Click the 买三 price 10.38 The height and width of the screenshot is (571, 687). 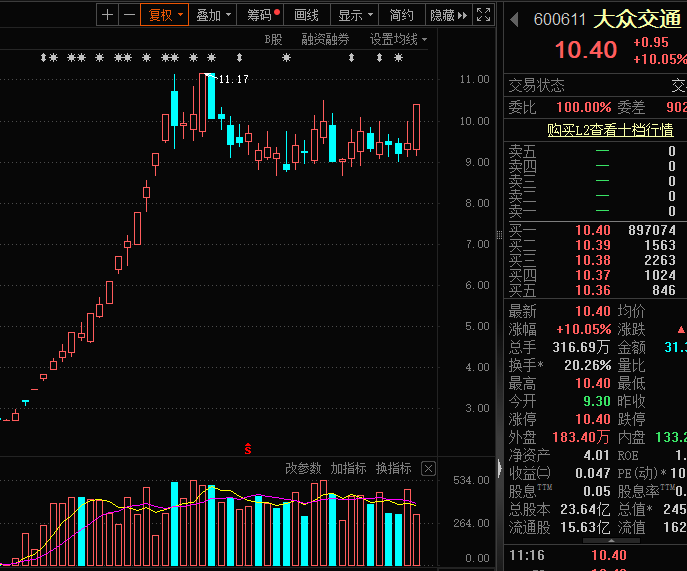coord(593,260)
